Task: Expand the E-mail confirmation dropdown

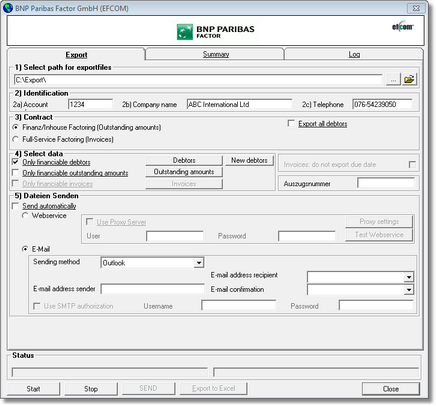Action: 409,290
